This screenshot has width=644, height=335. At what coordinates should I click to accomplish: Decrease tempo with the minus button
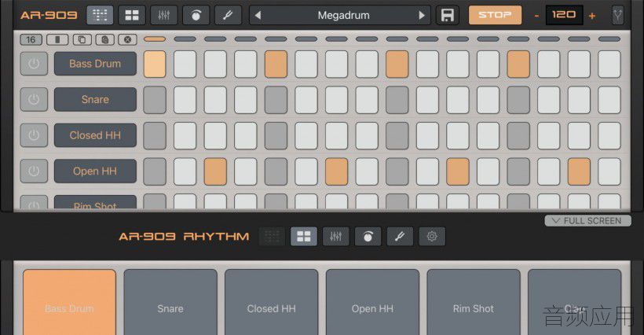[x=536, y=16]
